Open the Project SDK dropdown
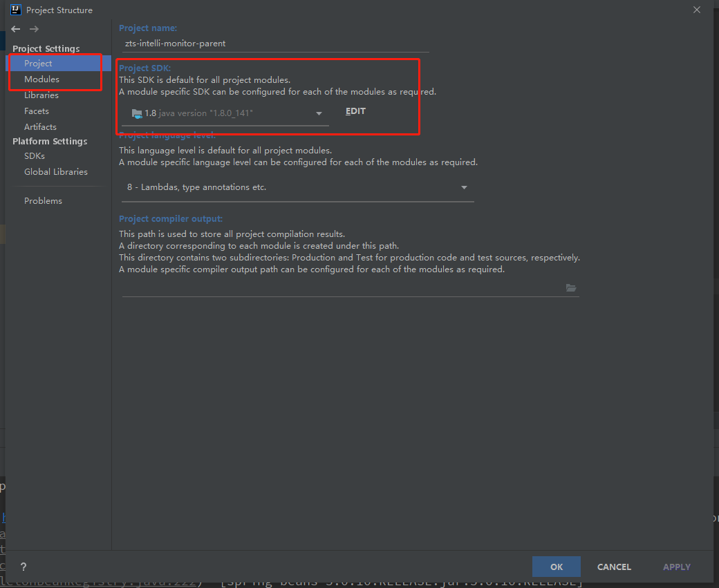This screenshot has width=719, height=588. [x=225, y=113]
